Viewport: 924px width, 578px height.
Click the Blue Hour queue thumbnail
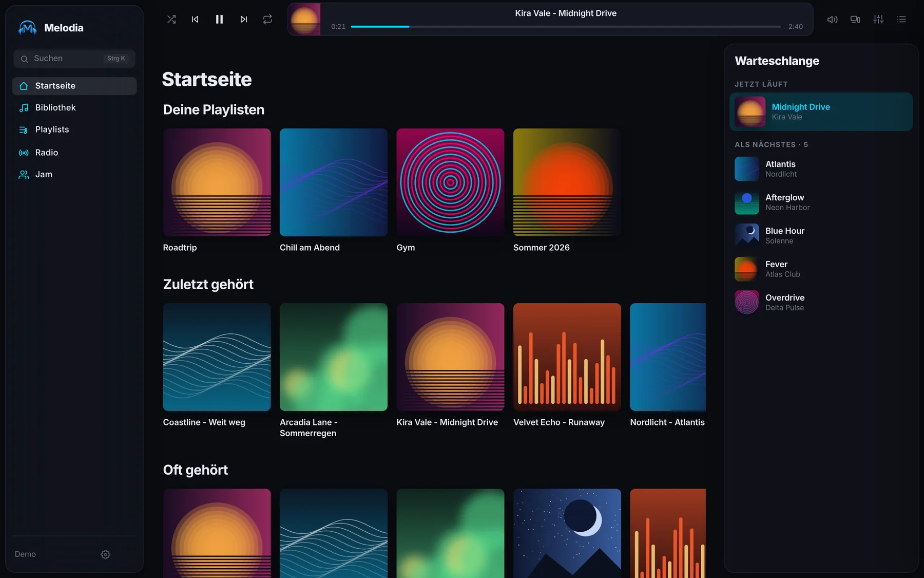(747, 236)
